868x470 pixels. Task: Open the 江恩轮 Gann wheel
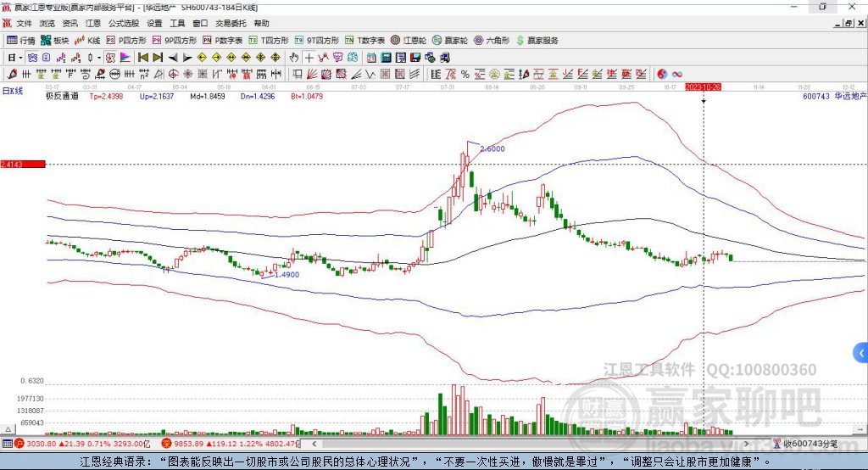[x=409, y=41]
